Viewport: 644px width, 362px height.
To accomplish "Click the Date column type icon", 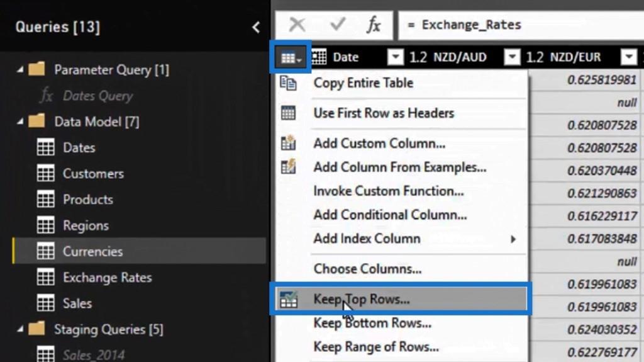I will coord(319,57).
